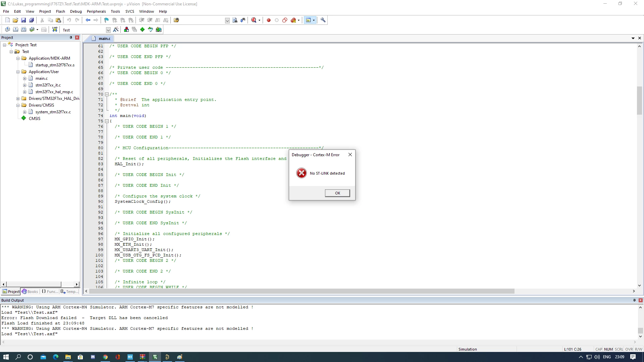
Task: Click the Save All icon in the toolbar
Action: tap(32, 20)
